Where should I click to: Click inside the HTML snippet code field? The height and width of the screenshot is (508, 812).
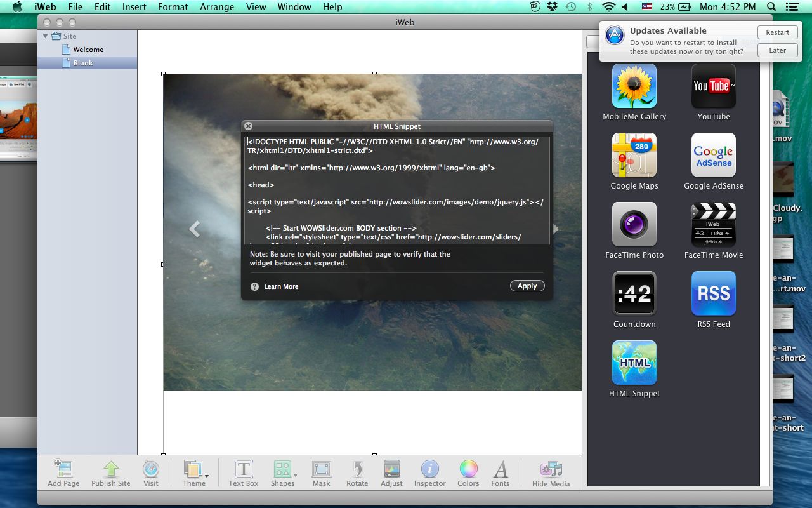pyautogui.click(x=397, y=190)
